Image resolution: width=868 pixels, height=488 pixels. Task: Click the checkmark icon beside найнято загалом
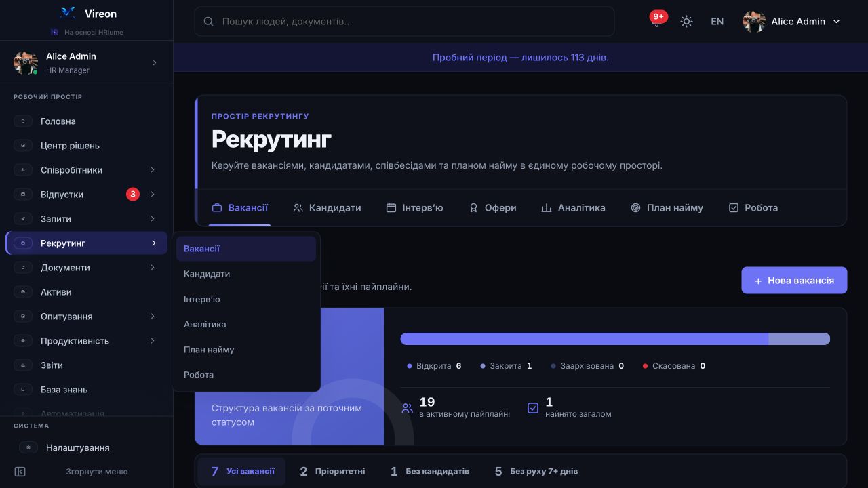pyautogui.click(x=533, y=408)
